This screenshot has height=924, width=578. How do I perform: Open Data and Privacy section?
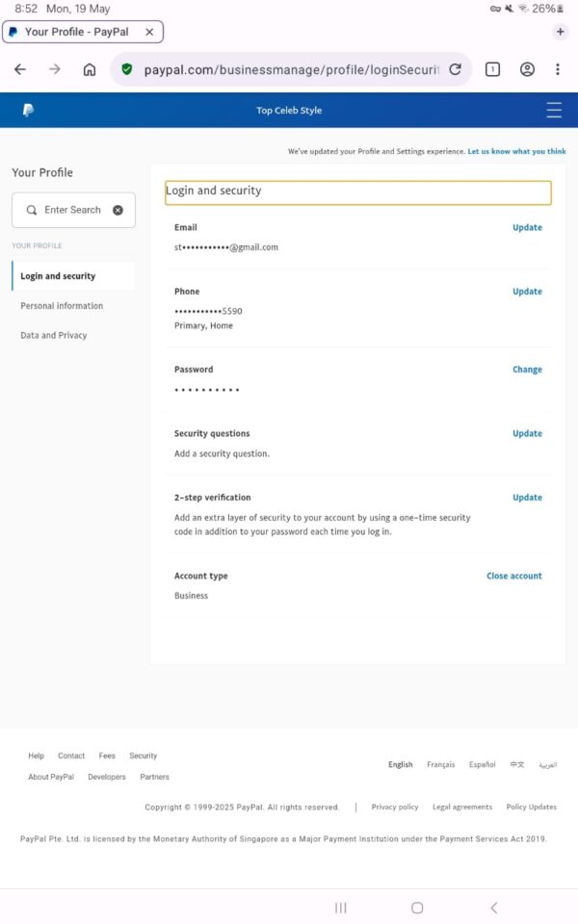[x=54, y=336]
